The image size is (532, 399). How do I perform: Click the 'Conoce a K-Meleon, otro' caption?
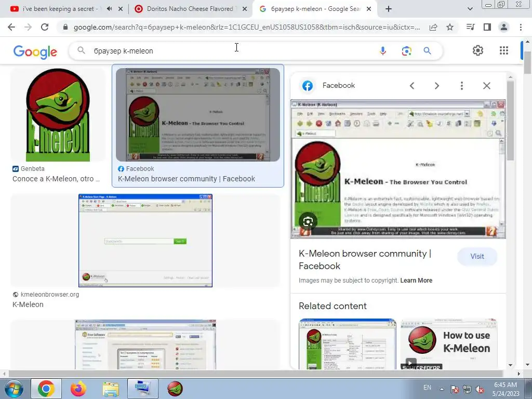56,179
